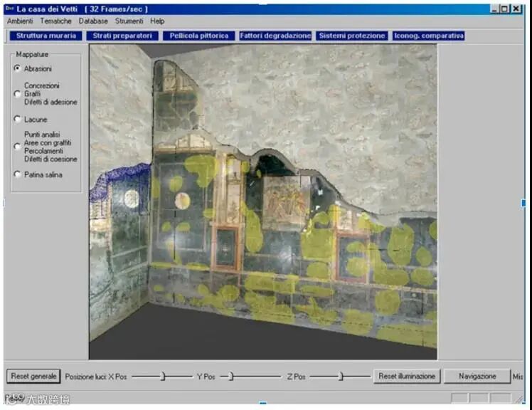Click the Diletti di adesione label

pyautogui.click(x=50, y=102)
